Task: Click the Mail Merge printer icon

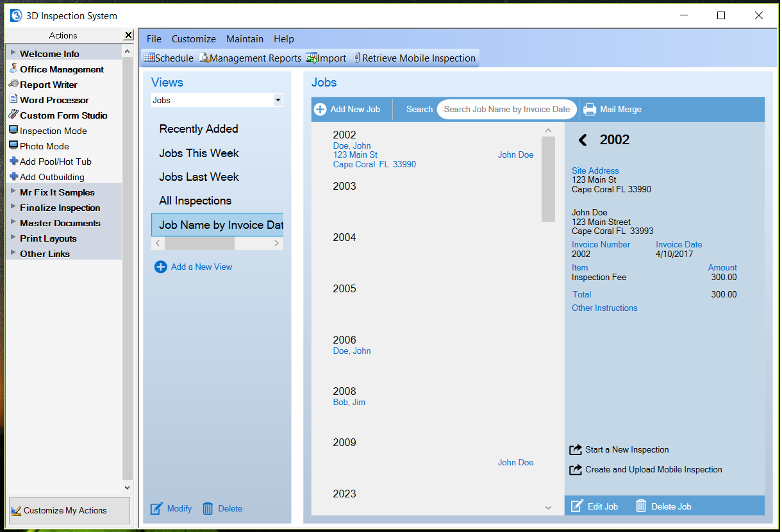Action: (x=590, y=110)
